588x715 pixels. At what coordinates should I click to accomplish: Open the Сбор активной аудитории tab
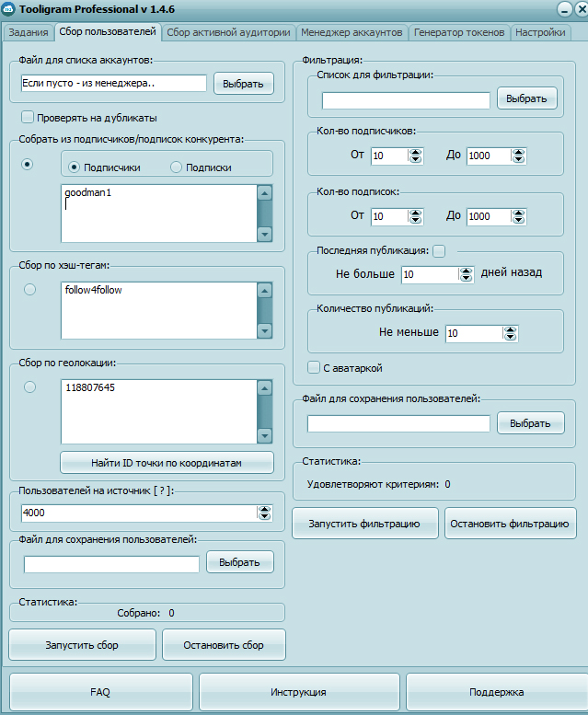click(228, 32)
